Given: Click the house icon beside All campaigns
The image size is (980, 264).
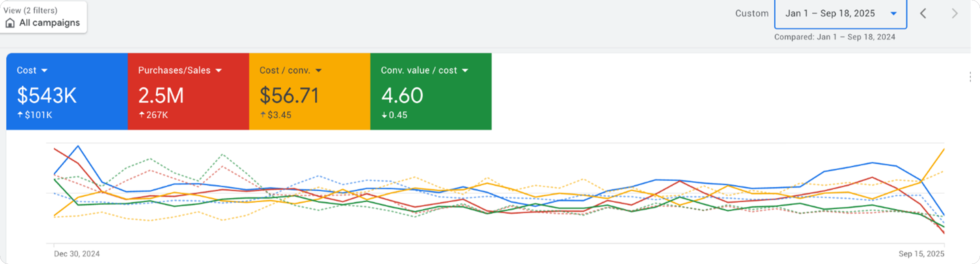Looking at the screenshot, I should click(x=10, y=23).
